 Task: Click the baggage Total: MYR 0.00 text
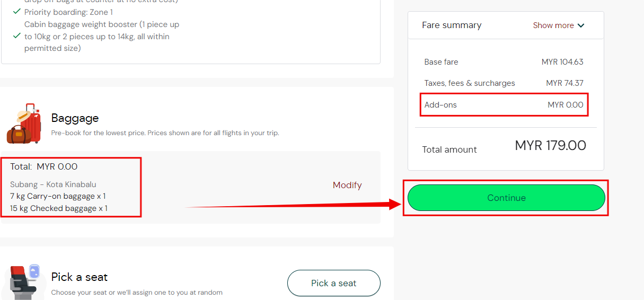44,166
